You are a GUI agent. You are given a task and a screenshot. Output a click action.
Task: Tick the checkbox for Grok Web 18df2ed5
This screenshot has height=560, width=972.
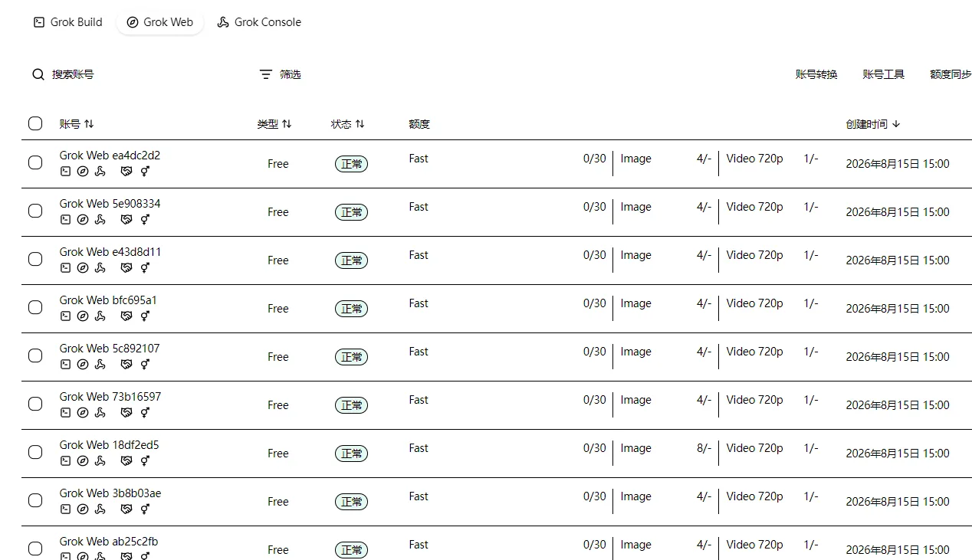pos(35,452)
